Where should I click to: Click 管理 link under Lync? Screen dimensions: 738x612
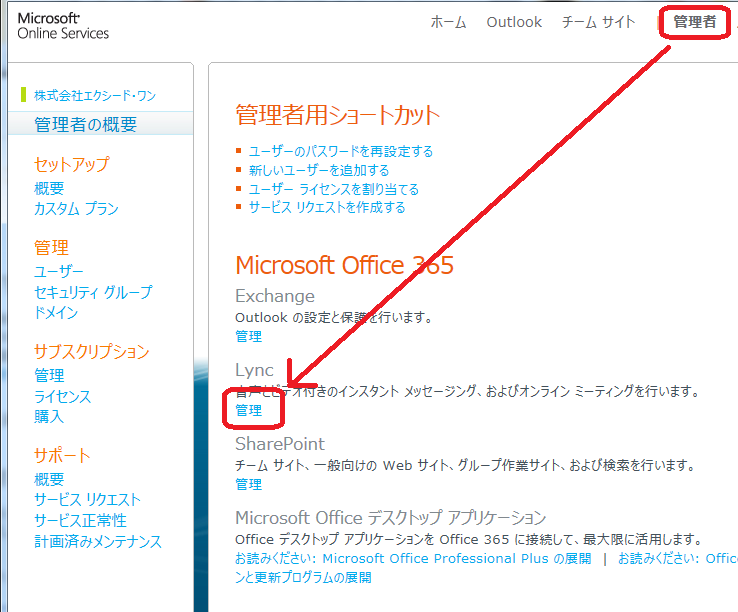click(248, 410)
